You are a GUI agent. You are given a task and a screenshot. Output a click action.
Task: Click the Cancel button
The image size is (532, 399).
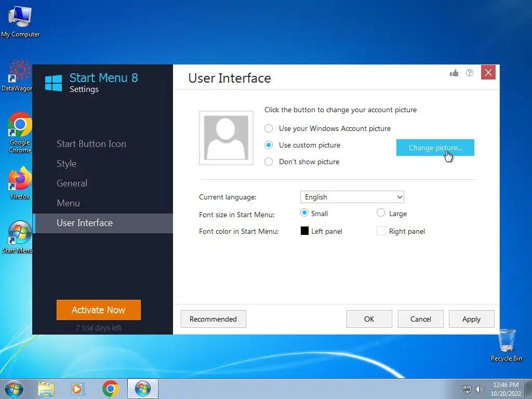[421, 320]
